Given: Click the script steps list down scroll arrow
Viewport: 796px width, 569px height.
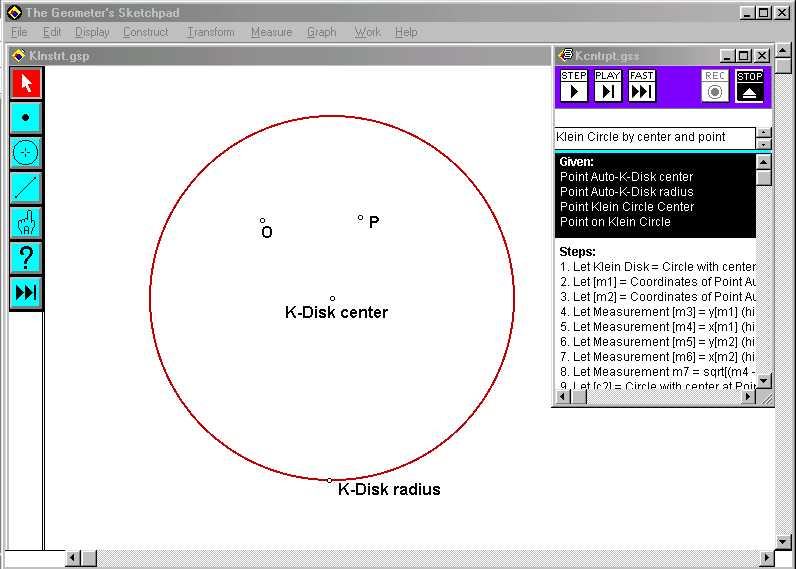Looking at the screenshot, I should point(764,381).
